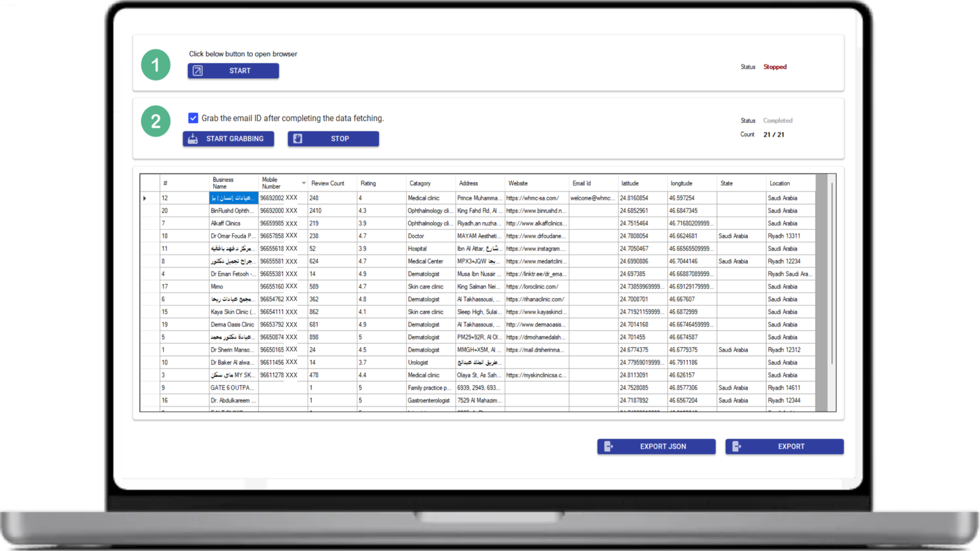Open the https://whmc-sa.com/ website cell
The height and width of the screenshot is (551, 980).
point(534,199)
